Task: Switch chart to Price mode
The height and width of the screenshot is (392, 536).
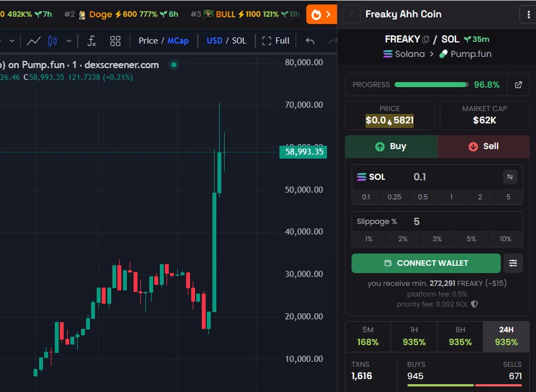Action: pyautogui.click(x=148, y=41)
